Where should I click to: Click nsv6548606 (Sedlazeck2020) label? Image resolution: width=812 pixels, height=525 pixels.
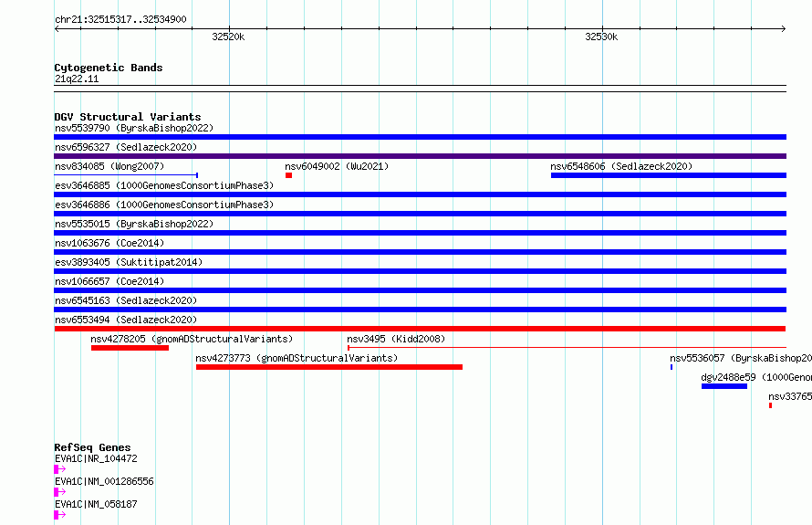[621, 166]
